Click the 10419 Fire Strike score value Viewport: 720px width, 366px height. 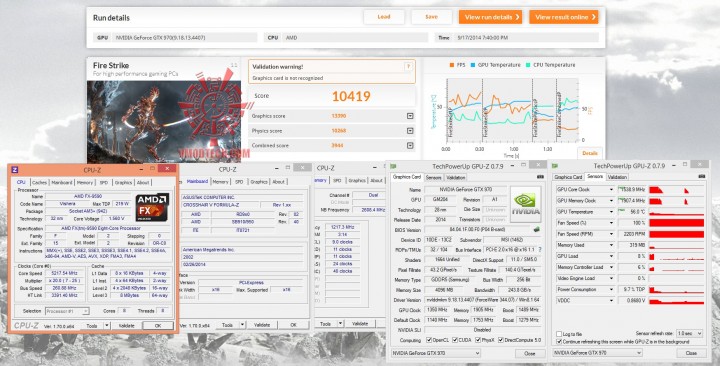pos(351,96)
